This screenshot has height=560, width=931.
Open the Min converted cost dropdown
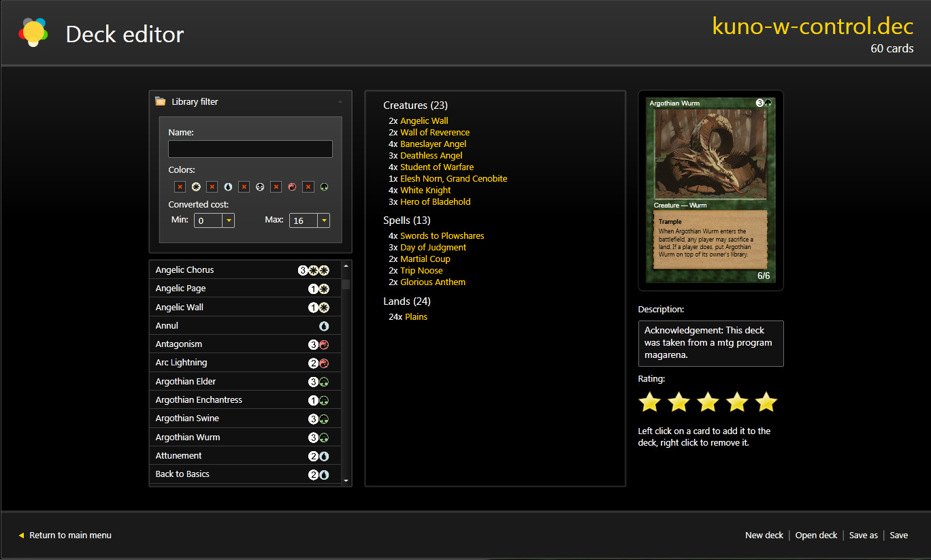(x=229, y=220)
